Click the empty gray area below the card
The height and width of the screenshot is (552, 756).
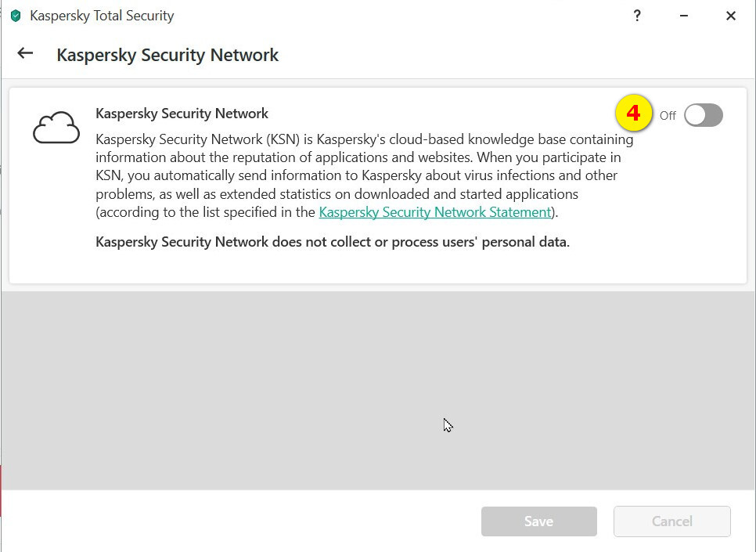pyautogui.click(x=235, y=391)
